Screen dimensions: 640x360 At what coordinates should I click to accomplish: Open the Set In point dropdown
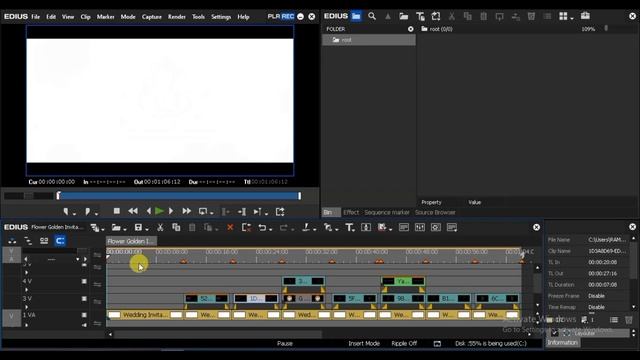tap(74, 213)
